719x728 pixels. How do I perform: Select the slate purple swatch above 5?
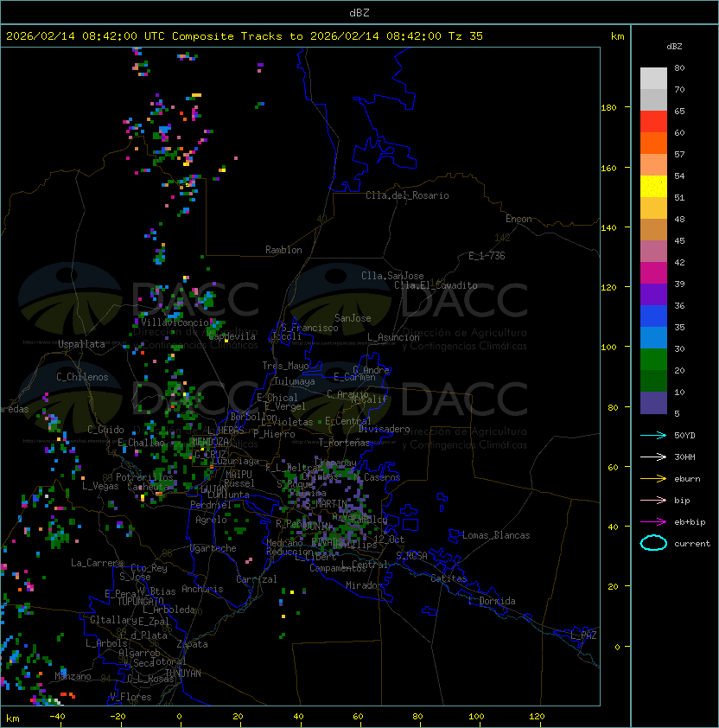click(x=653, y=403)
